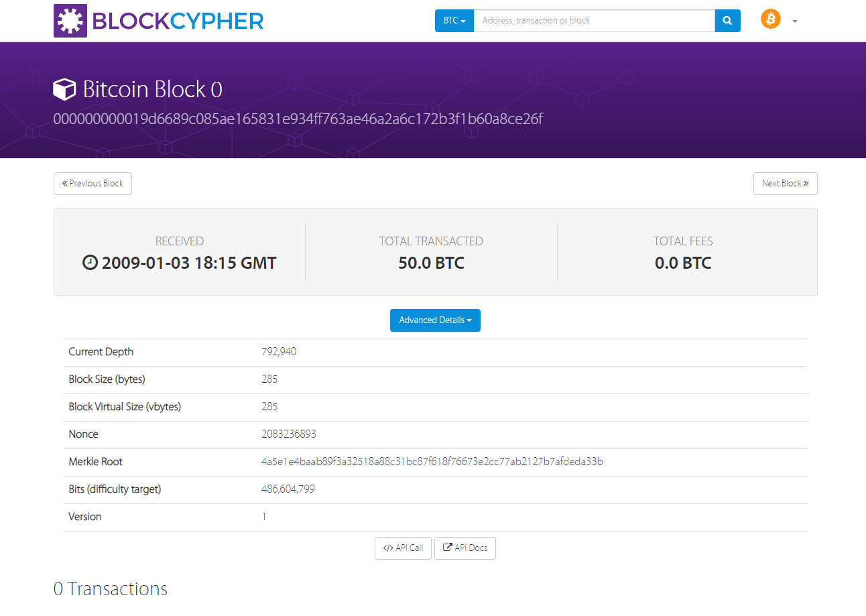866x616 pixels.
Task: Click the Block Virtual Size (vbytes) label
Action: point(125,407)
